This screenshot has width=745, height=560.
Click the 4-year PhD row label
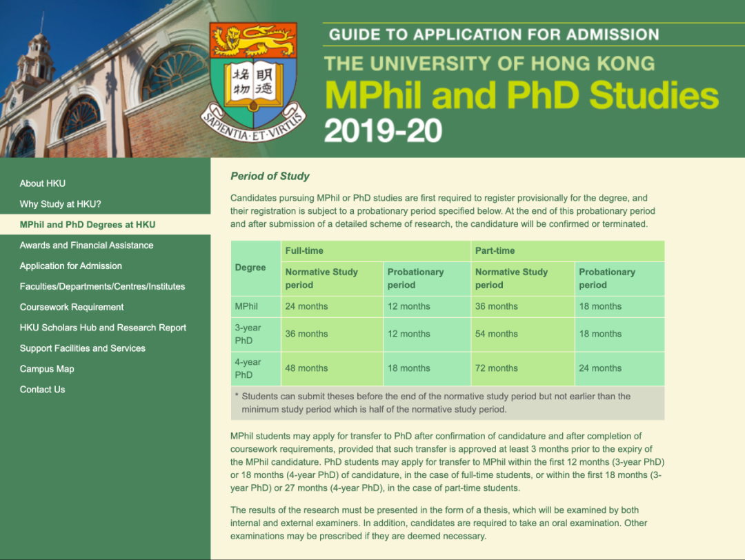(x=256, y=368)
